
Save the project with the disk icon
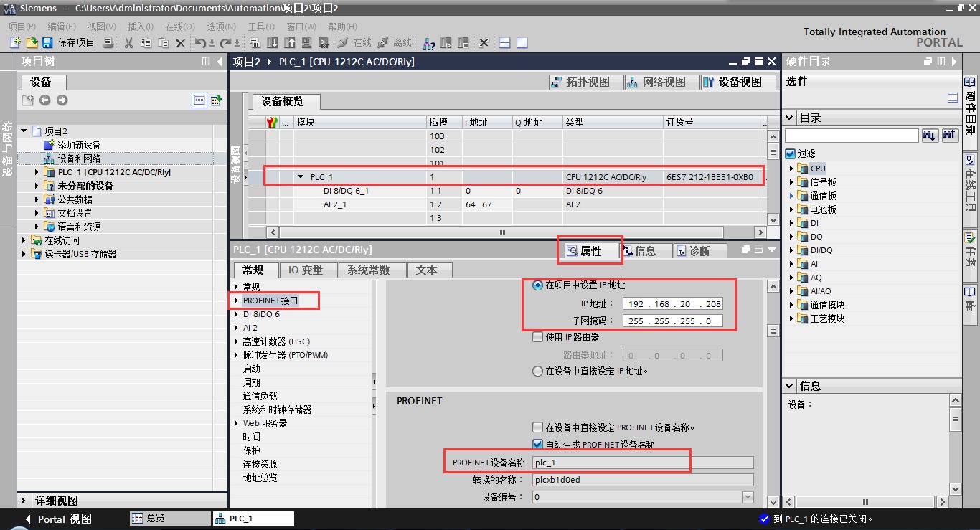[x=47, y=43]
